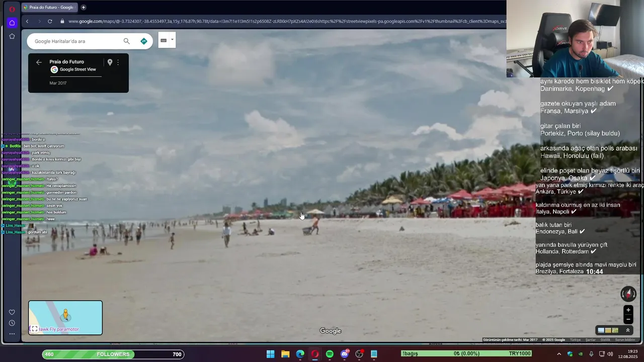Click the Praia do Futuro title
This screenshot has height=362, width=644.
pos(66,62)
